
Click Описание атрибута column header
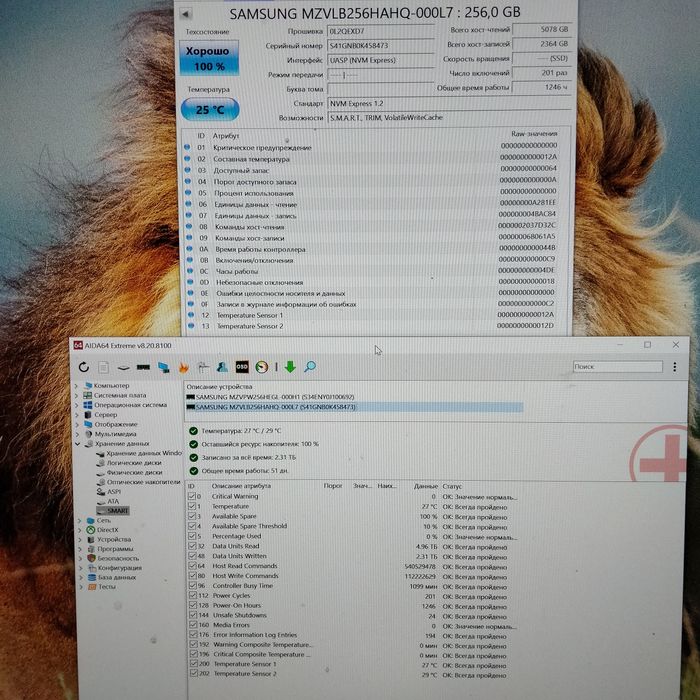241,486
